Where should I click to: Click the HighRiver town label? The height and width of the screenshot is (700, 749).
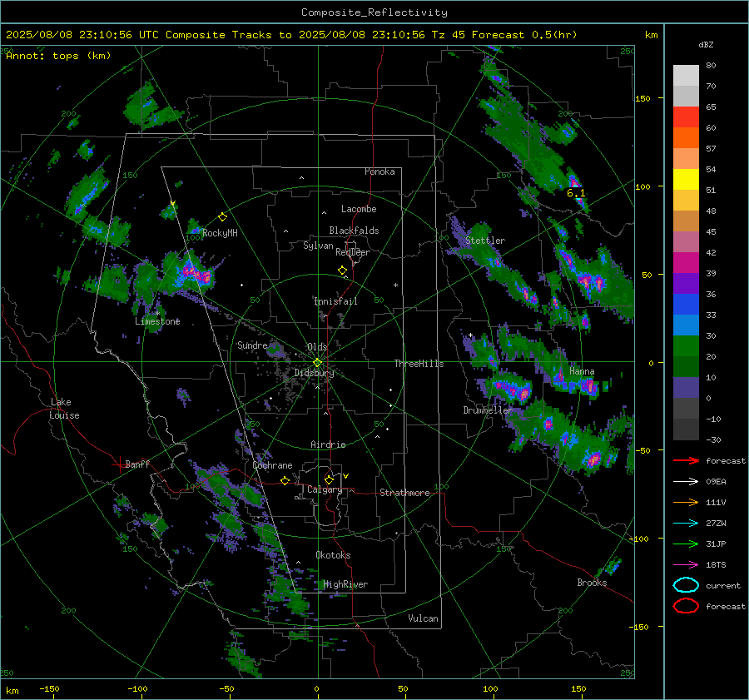coord(345,584)
